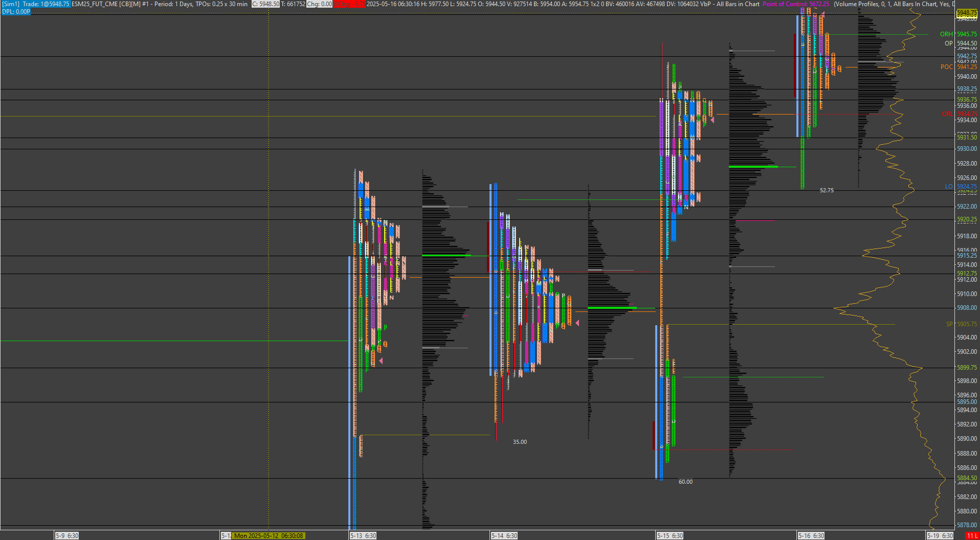Click the green POC bar of 5-15 volume profile

pyautogui.click(x=753, y=167)
